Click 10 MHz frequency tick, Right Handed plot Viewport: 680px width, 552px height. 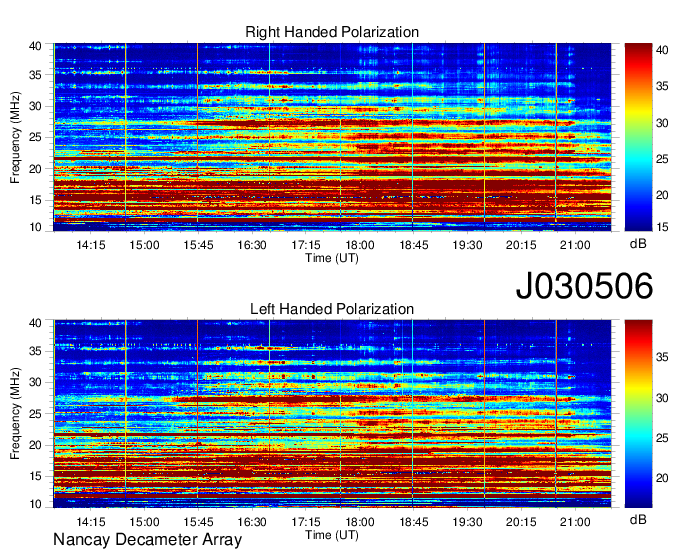point(35,227)
